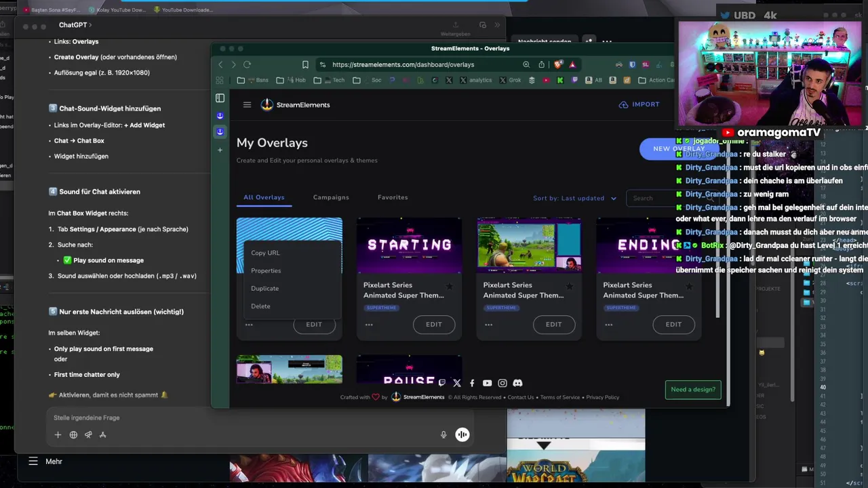Open three-dot menu of first overlay
The image size is (868, 488).
point(249,325)
